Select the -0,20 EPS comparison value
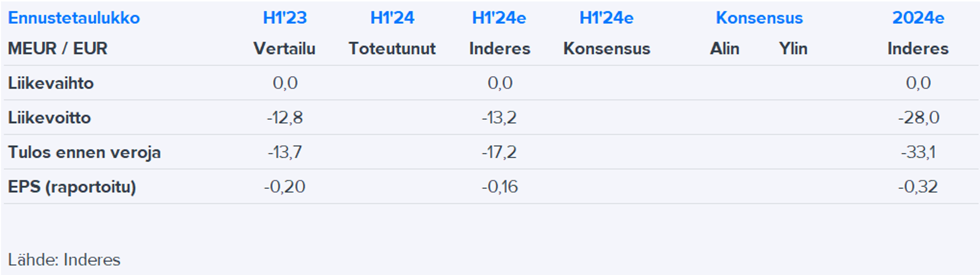 pyautogui.click(x=285, y=187)
